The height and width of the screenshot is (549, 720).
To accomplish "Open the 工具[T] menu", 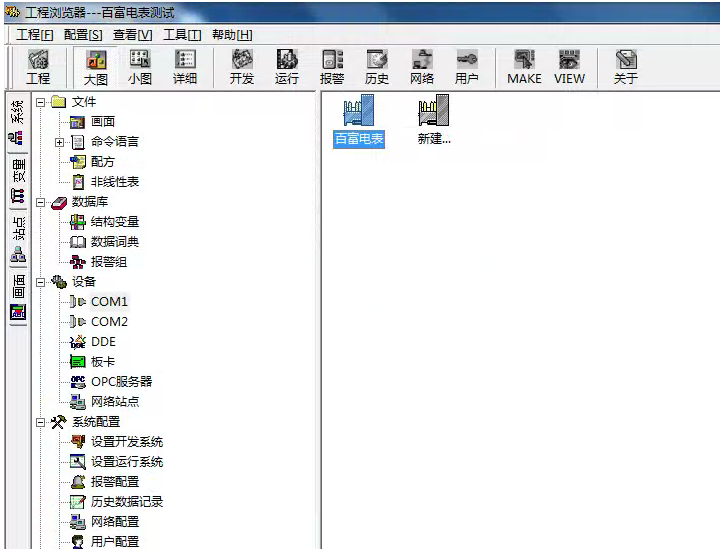I will coord(182,35).
